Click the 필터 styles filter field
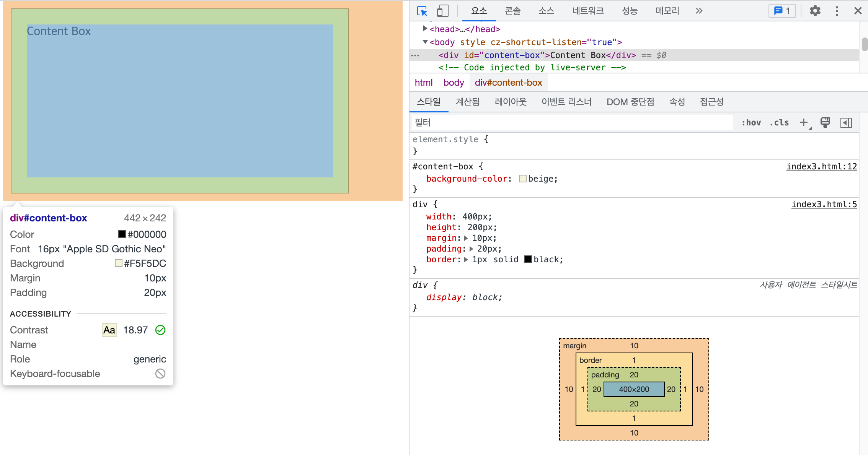This screenshot has height=455, width=868. [x=572, y=123]
